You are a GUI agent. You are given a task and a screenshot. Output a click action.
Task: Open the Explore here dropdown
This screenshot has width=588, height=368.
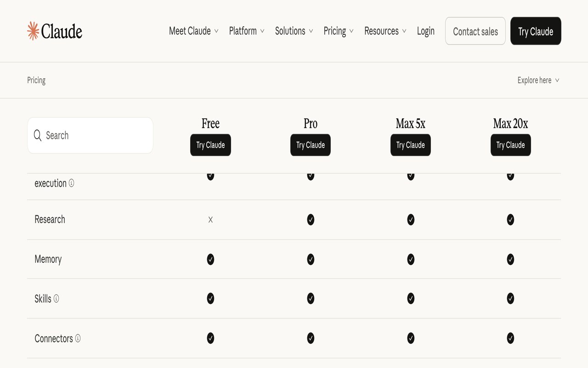click(x=538, y=80)
